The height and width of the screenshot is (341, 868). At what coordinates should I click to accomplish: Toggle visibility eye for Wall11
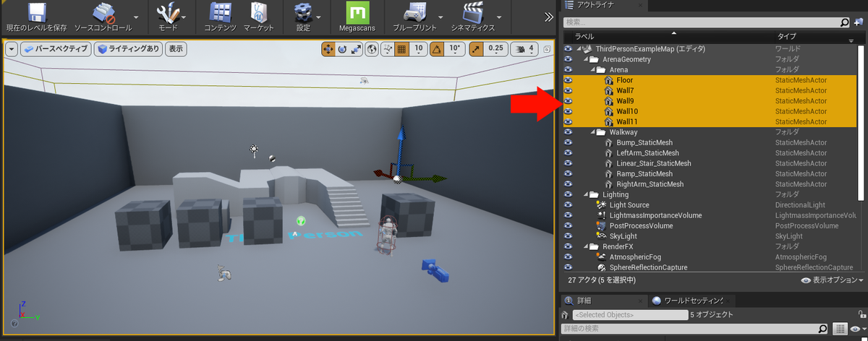click(x=568, y=122)
